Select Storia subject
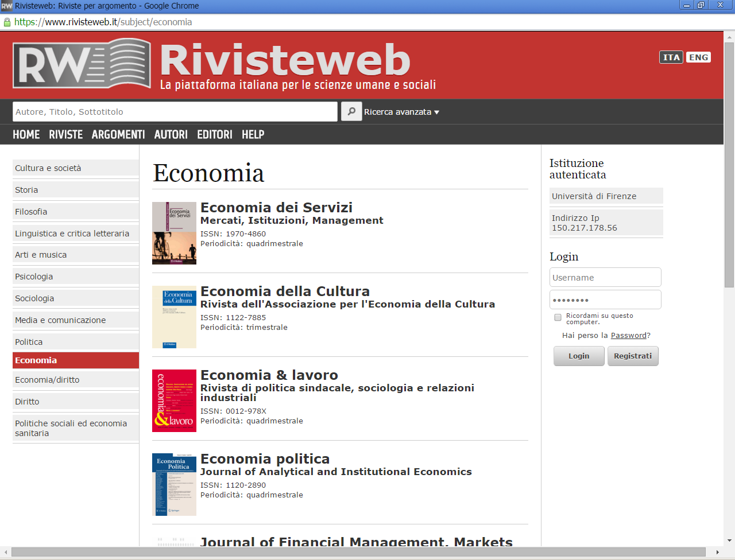The height and width of the screenshot is (560, 735). tap(76, 190)
